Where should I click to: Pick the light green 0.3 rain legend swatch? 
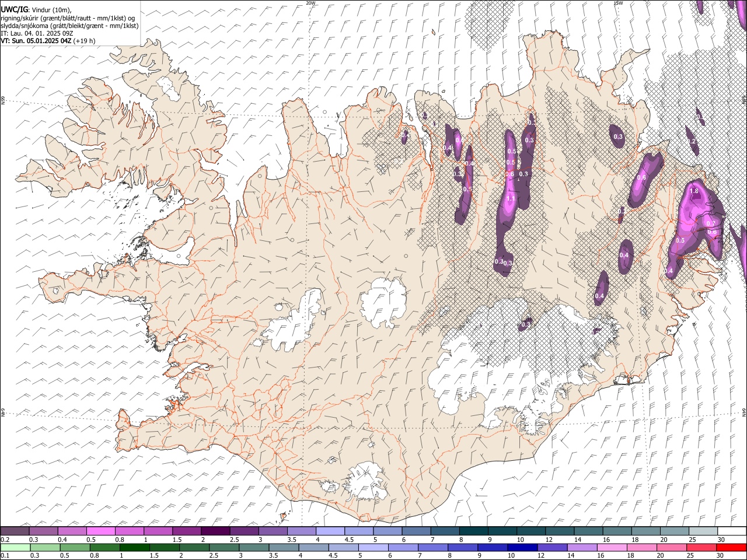(46, 547)
